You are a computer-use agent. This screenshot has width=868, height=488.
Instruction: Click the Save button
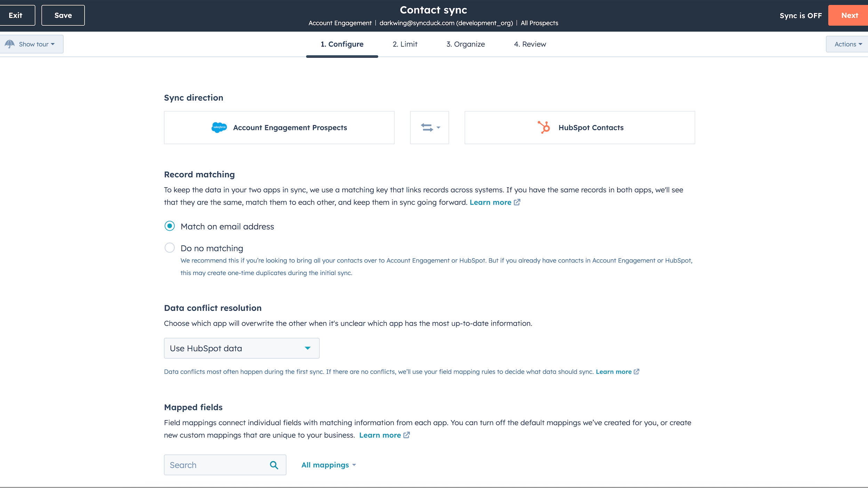point(63,15)
